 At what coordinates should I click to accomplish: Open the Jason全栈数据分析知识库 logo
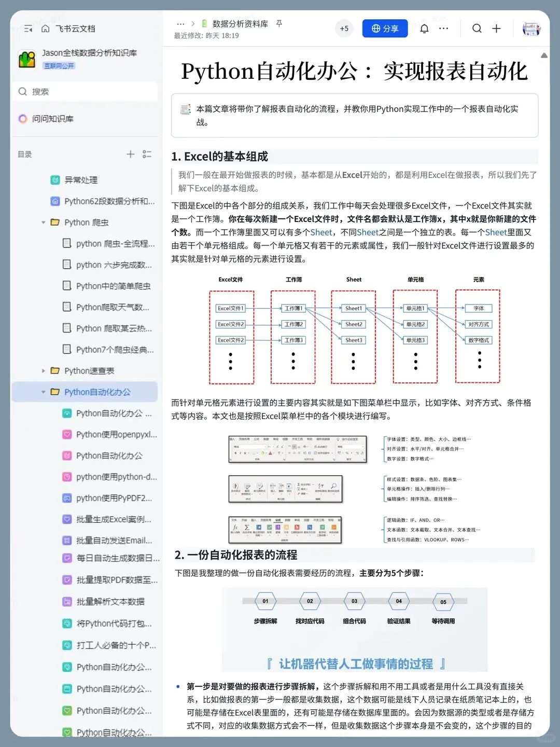27,59
